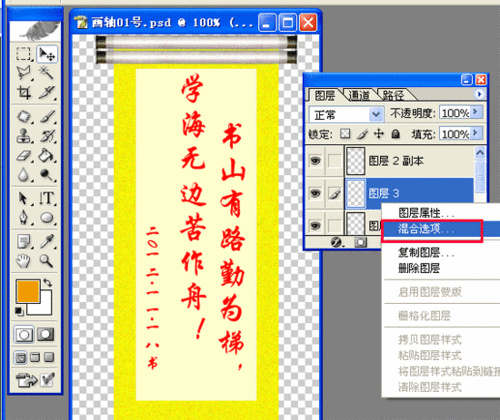Click the add layer mask icon

click(360, 242)
